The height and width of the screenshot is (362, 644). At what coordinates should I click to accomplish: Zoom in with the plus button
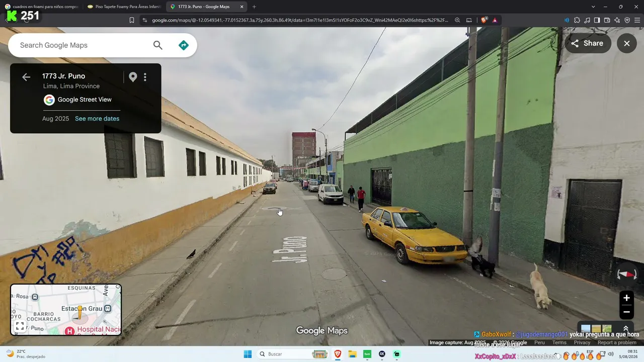click(x=626, y=298)
